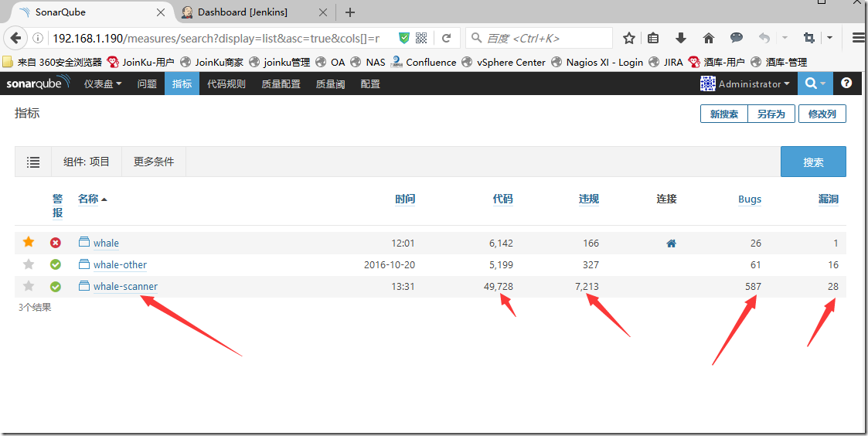Click the undo arrow toolbar icon
The width and height of the screenshot is (868, 436).
764,38
